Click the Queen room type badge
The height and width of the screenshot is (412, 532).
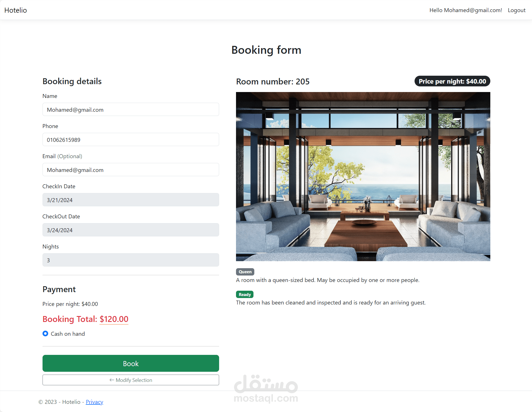[x=245, y=272]
